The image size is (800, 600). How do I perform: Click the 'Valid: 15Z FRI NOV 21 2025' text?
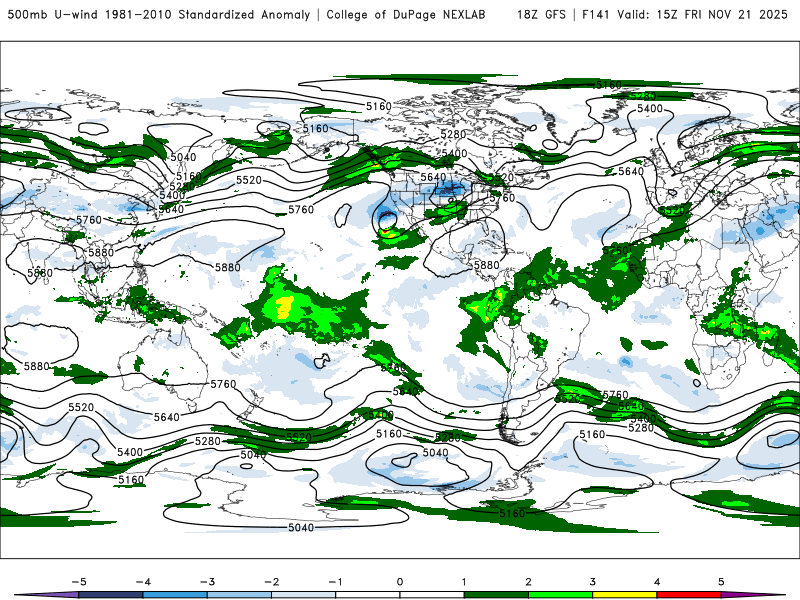click(x=703, y=15)
